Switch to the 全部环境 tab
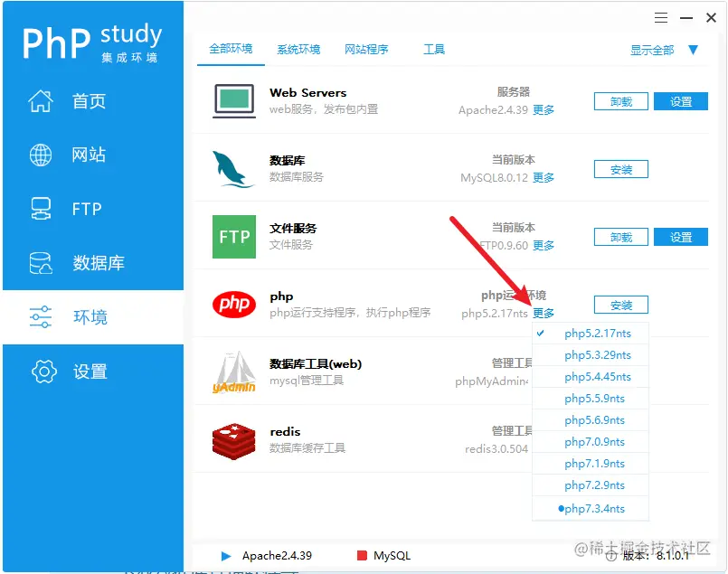728x574 pixels. 231,49
